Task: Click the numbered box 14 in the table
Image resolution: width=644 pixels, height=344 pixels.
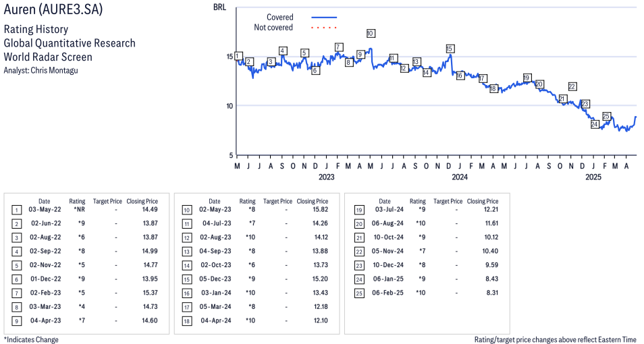Action: pos(187,266)
